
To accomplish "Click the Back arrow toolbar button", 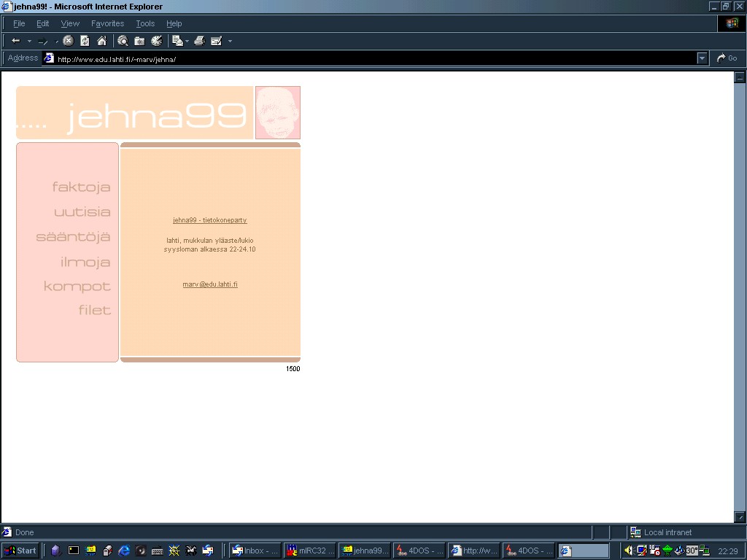I will pos(15,41).
